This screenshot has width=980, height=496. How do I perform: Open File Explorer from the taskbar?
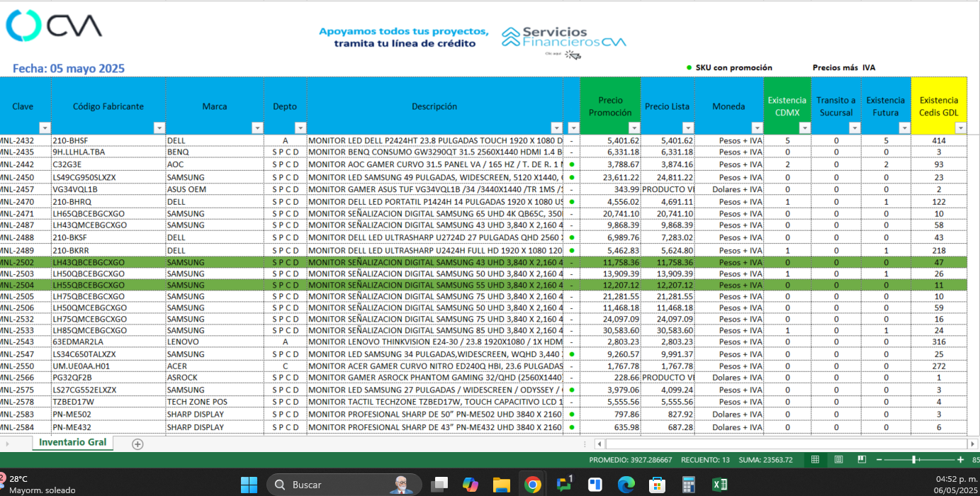coord(502,485)
